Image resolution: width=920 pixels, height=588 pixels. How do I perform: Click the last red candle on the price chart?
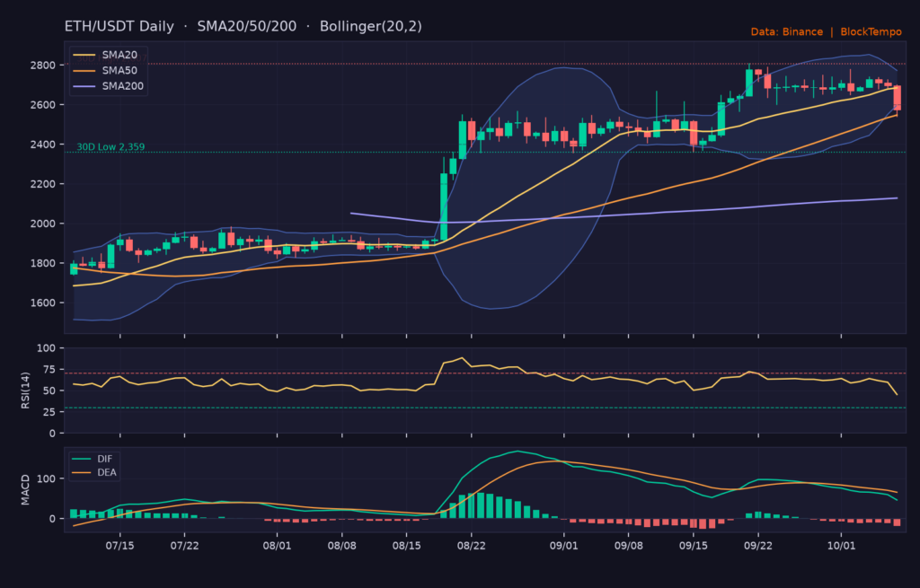[x=898, y=98]
